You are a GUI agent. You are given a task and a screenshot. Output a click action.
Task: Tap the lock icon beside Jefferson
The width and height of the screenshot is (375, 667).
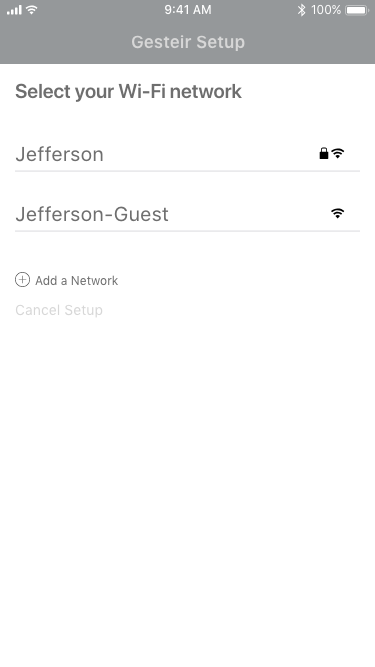click(324, 153)
